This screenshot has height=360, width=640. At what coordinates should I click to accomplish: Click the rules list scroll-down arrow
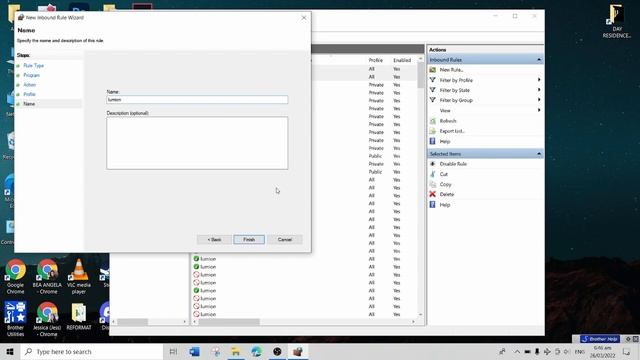click(x=420, y=315)
